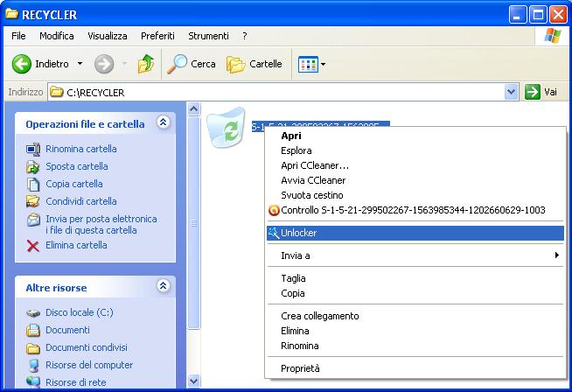Click the sidebar scrollbar up arrow
This screenshot has height=392, width=572.
point(193,108)
